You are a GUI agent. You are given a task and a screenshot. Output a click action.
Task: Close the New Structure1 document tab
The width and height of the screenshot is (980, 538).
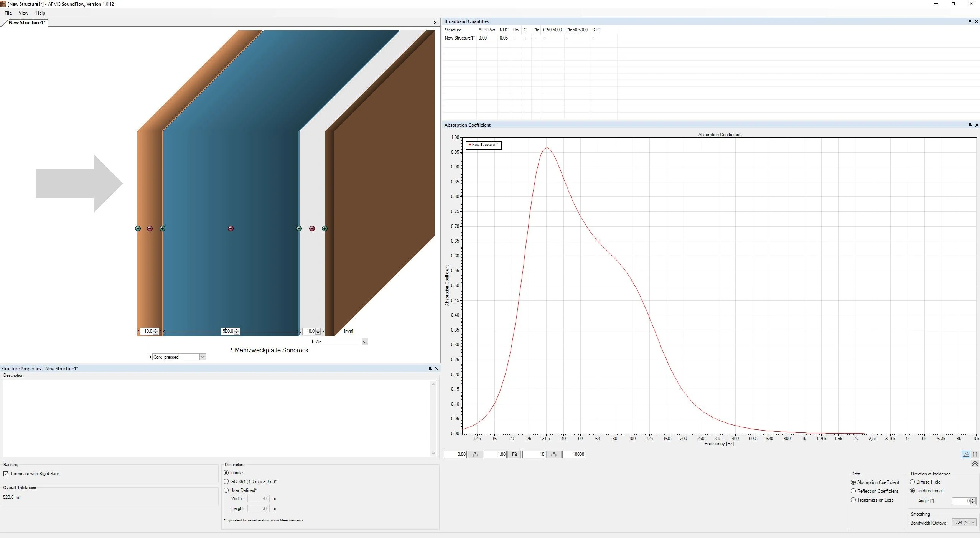click(x=435, y=23)
